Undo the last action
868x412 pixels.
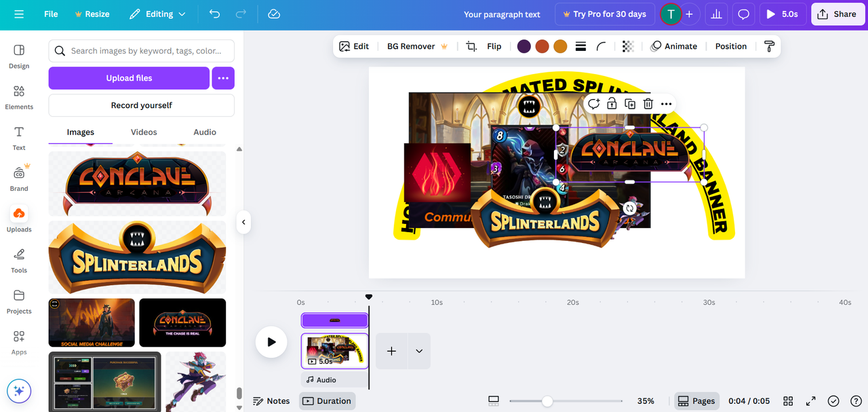pyautogui.click(x=215, y=14)
